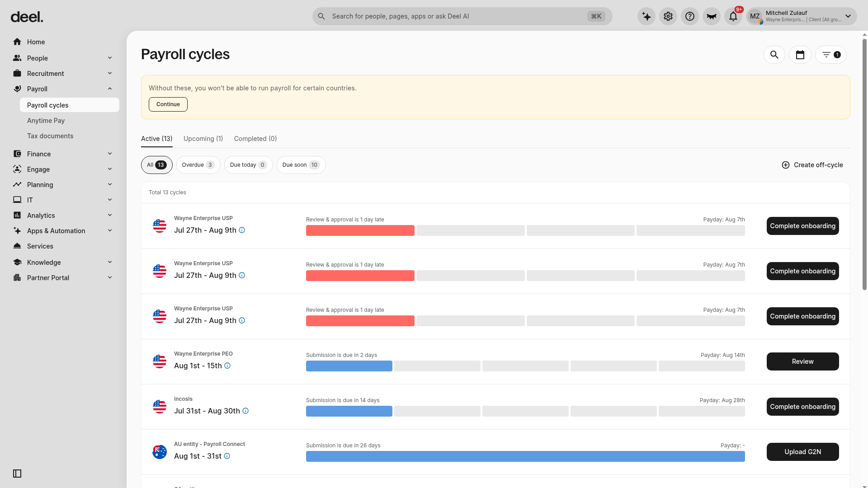The image size is (868, 488).
Task: Click the Home icon in sidebar
Action: point(17,42)
